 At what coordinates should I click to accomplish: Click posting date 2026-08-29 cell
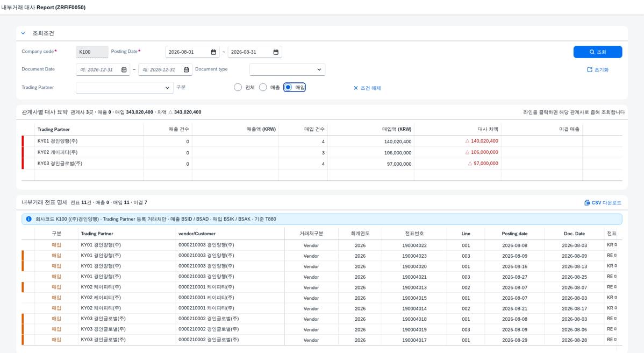point(514,340)
